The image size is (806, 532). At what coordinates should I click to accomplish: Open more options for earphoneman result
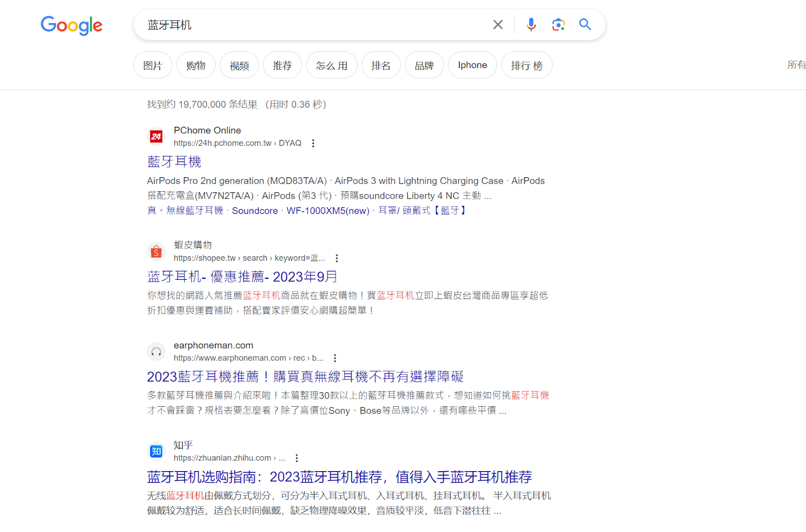(x=334, y=358)
